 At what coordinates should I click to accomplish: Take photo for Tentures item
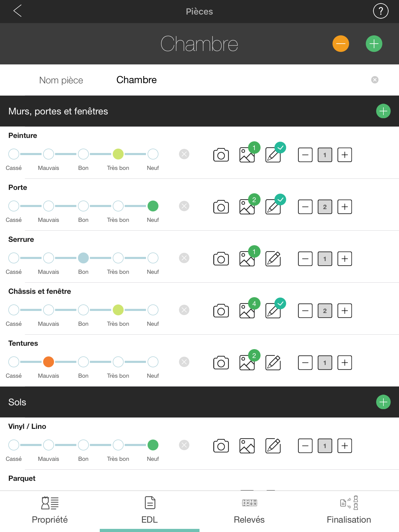tap(221, 363)
